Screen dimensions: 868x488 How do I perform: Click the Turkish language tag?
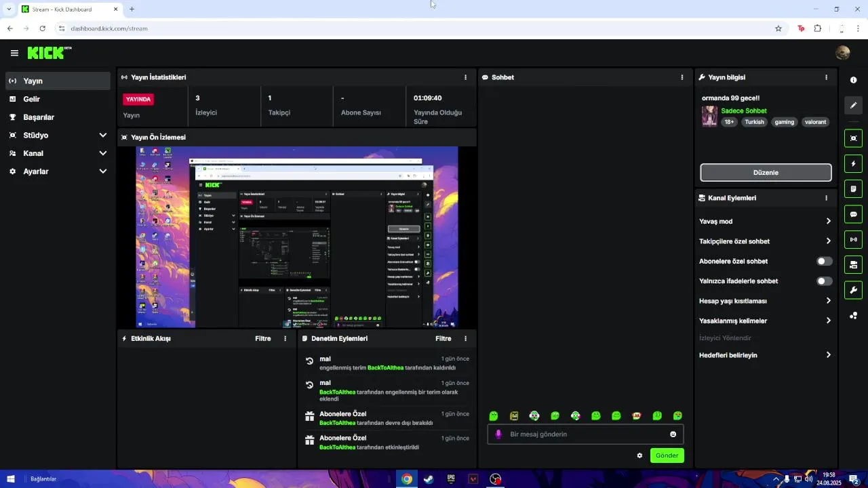[755, 122]
